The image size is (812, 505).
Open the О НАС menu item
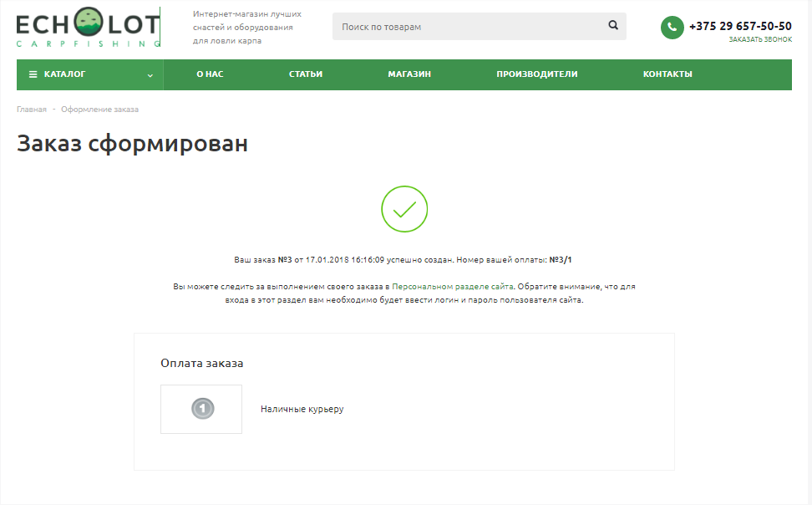tap(210, 74)
